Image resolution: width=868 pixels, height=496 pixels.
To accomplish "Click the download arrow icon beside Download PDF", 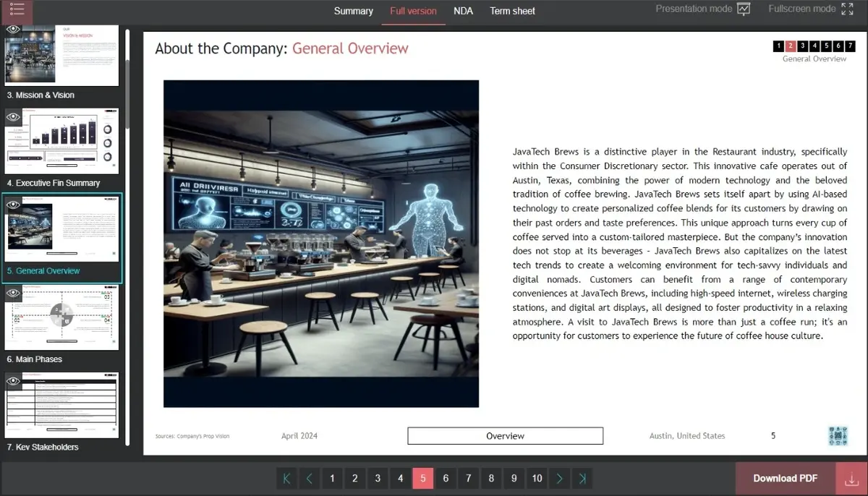I will coord(851,479).
